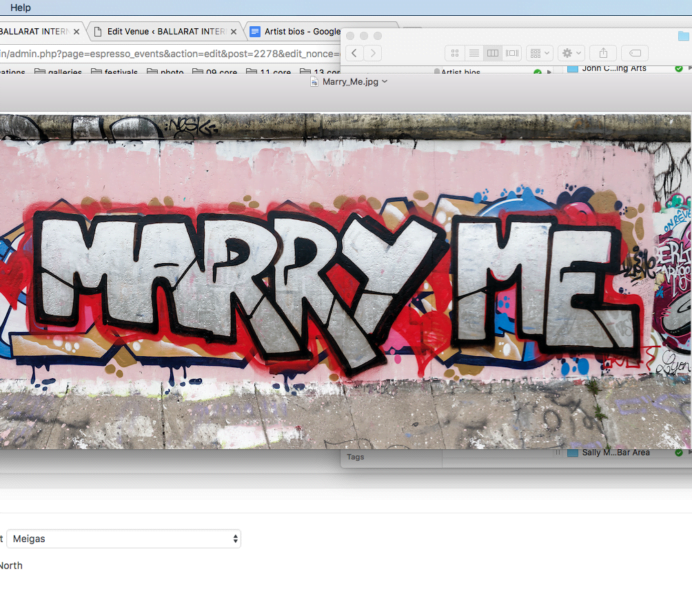Click the Finder forward navigation arrow
Screen dimensions: 692x600
click(372, 53)
